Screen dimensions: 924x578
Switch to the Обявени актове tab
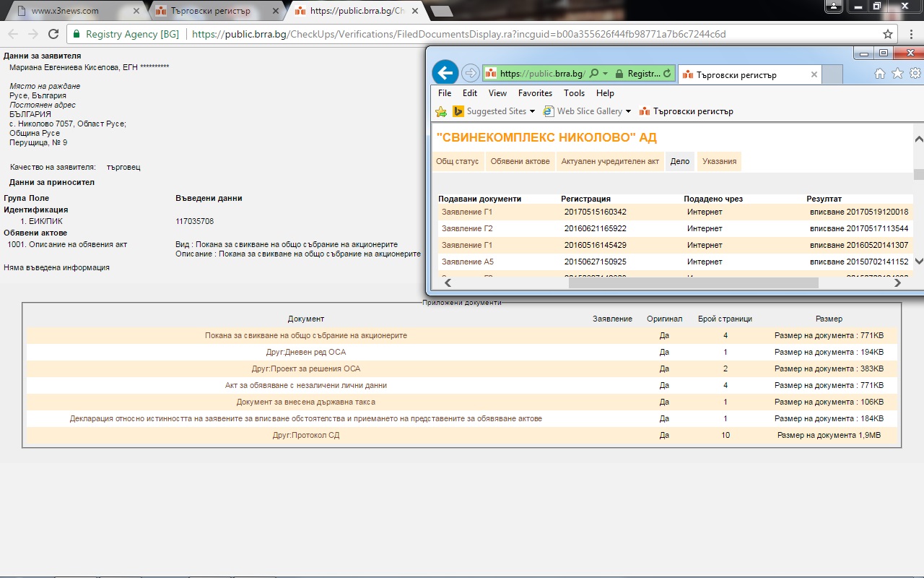520,161
